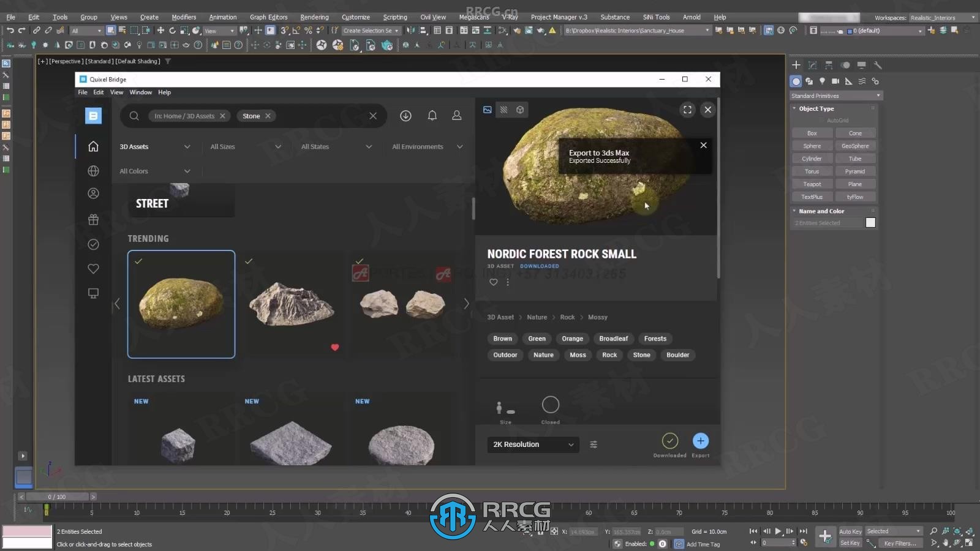This screenshot has height=551, width=980.
Task: Click the downloads arrow icon in Bridge header
Action: tap(405, 116)
